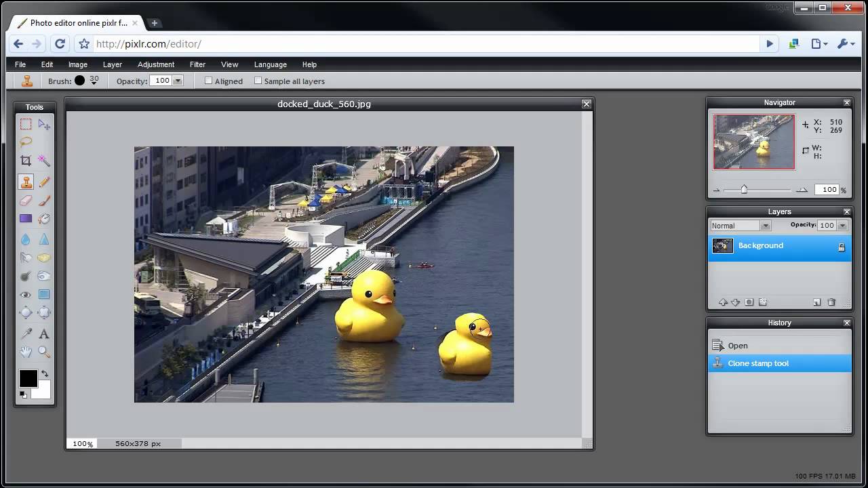Select the Gradient tool
Image resolution: width=868 pixels, height=488 pixels.
point(26,219)
